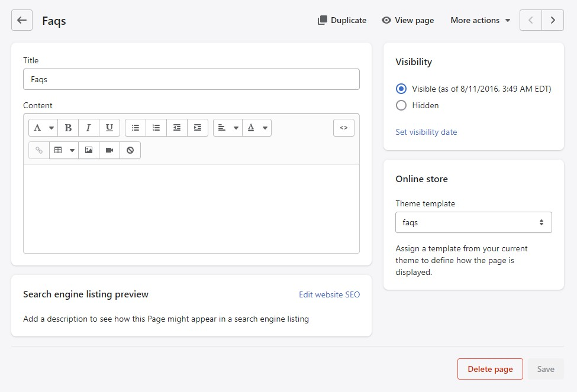Click the Indent icon
This screenshot has height=392, width=577.
coord(198,128)
